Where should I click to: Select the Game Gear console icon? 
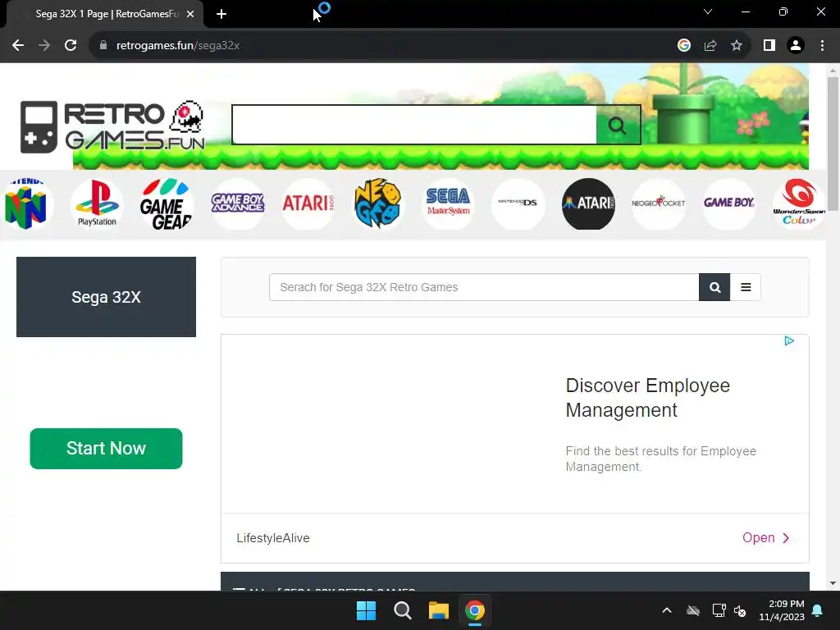pyautogui.click(x=167, y=204)
